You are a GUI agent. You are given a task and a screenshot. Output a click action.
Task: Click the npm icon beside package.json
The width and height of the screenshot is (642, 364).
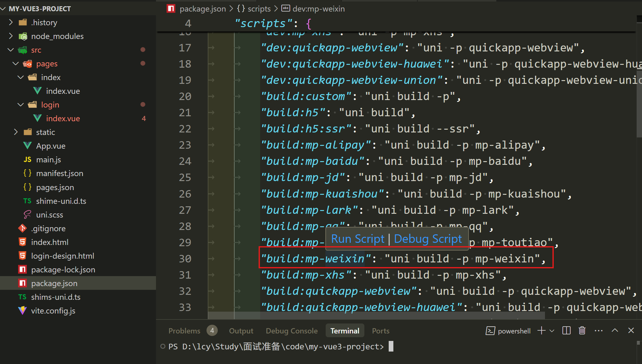click(22, 283)
